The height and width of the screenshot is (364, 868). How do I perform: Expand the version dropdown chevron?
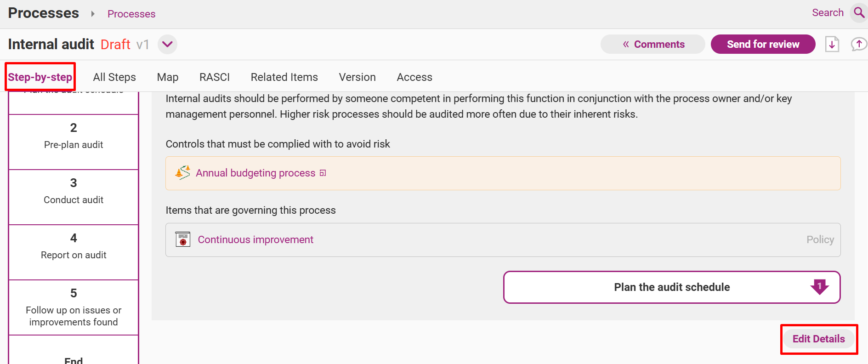167,45
